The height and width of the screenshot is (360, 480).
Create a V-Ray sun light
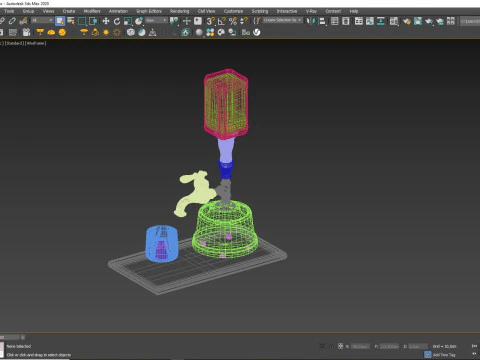(106, 32)
